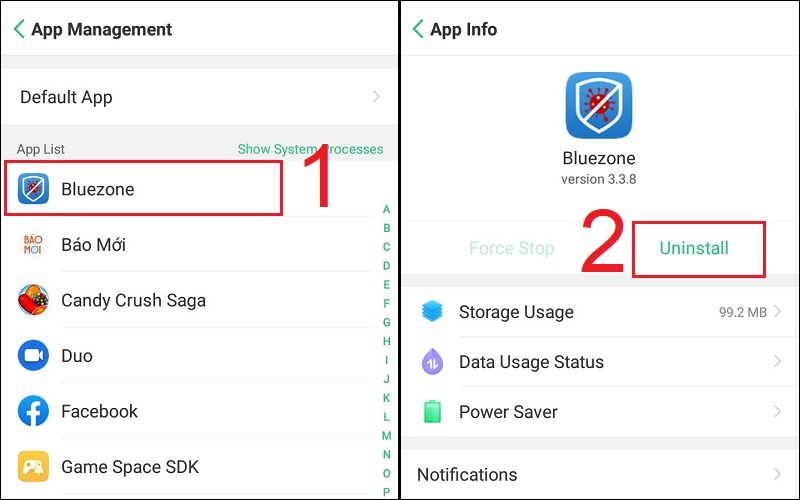The image size is (800, 500).
Task: Tap the Bluezone app icon in list
Action: [34, 189]
